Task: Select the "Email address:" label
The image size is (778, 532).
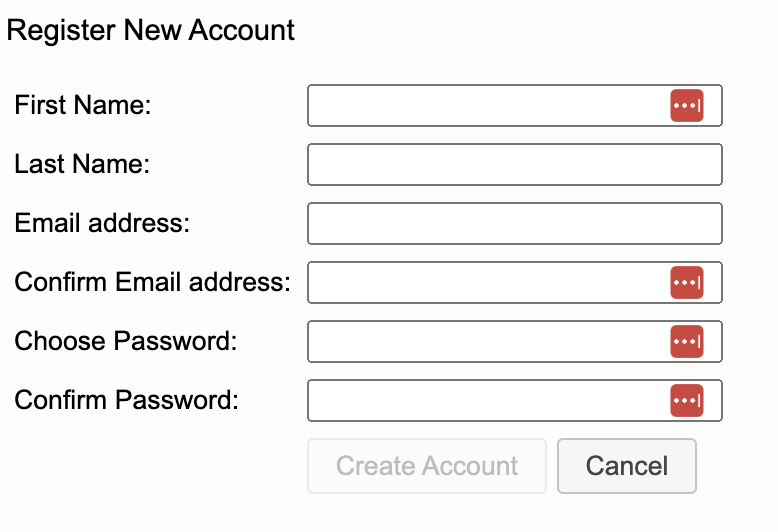Action: 102,223
